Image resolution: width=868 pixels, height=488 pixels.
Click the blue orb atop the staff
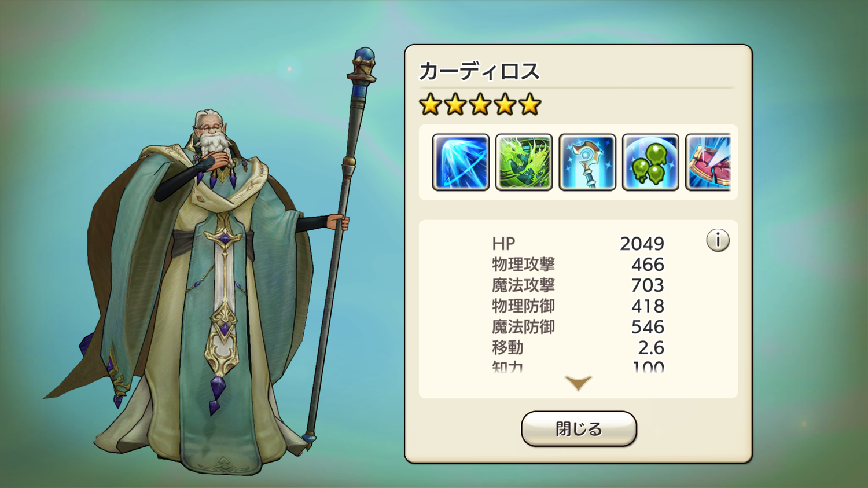pos(365,57)
